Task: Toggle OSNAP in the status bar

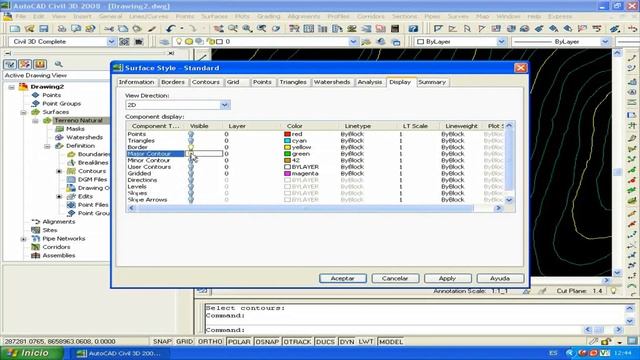Action: click(267, 342)
